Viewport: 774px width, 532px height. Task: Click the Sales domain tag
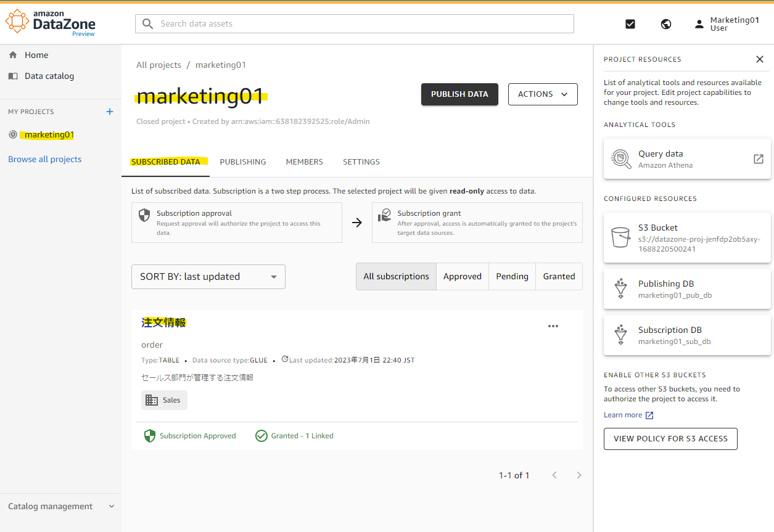164,400
